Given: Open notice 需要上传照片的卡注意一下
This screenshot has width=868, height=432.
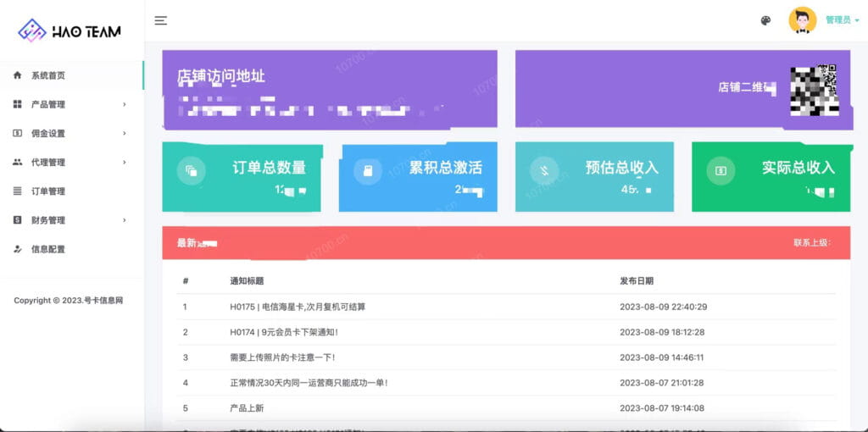Looking at the screenshot, I should coord(282,357).
